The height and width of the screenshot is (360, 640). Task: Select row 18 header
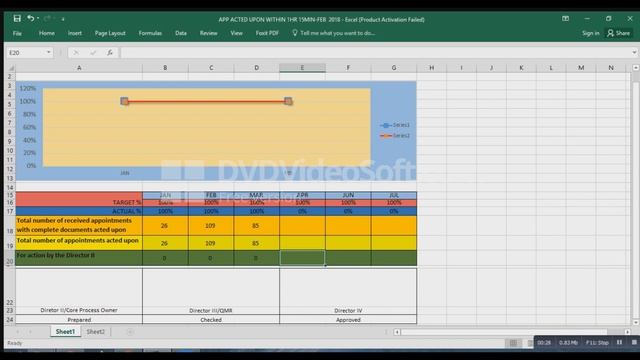10,226
